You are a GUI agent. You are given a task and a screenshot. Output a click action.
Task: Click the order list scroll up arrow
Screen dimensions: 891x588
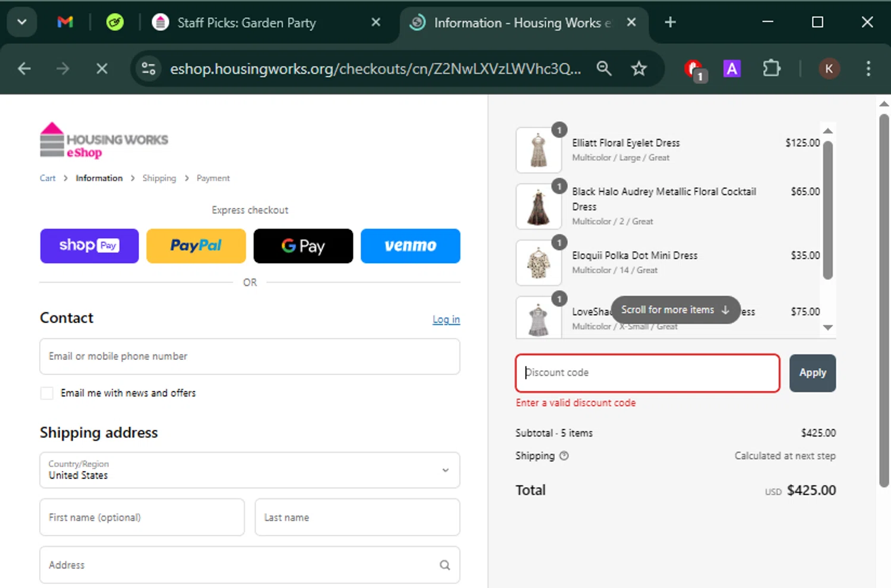pos(828,131)
